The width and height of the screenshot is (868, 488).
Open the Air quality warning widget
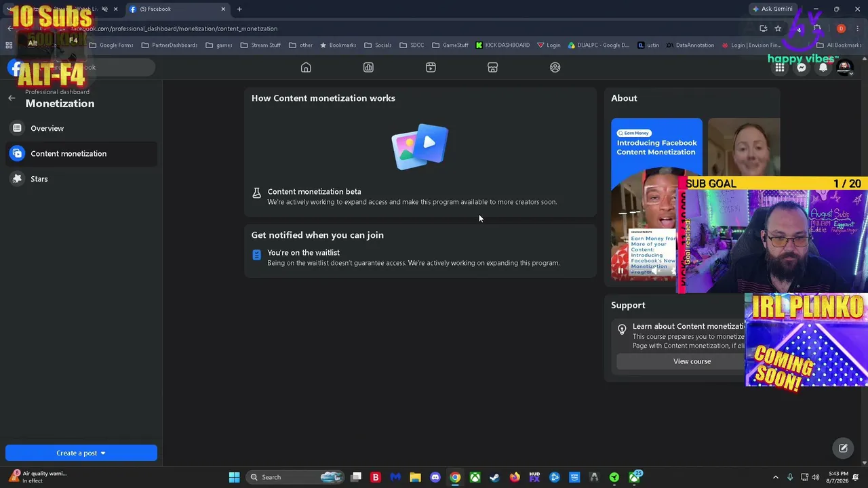37,477
